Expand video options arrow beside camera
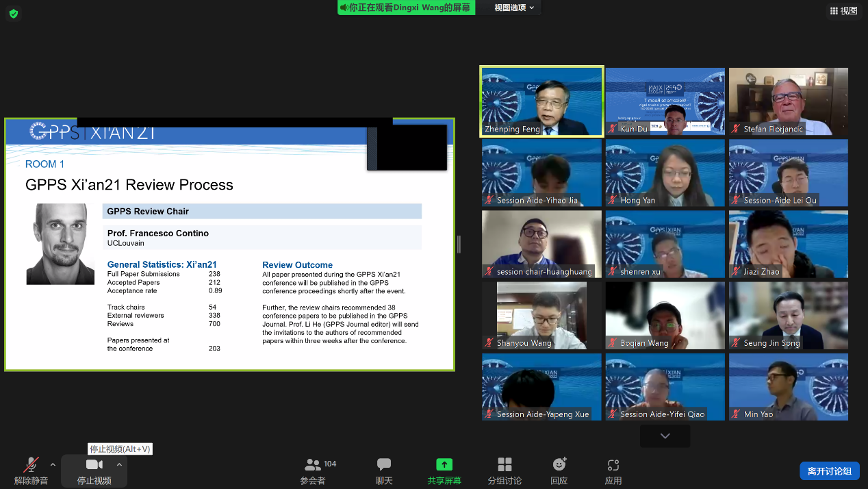The image size is (868, 489). point(119,464)
